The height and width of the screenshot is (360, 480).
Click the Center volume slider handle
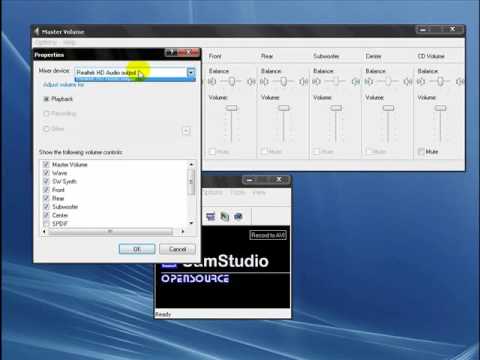coord(389,108)
